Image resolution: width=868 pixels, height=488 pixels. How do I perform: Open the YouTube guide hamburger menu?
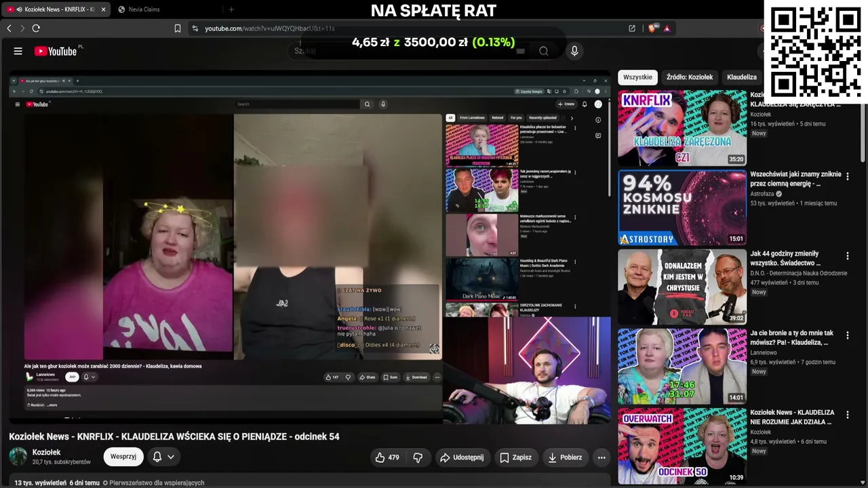(18, 51)
